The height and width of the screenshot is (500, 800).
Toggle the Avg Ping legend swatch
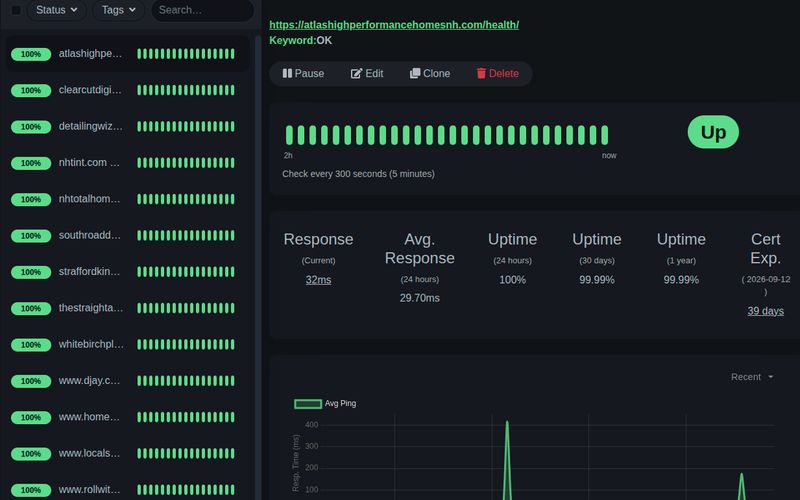coord(308,404)
